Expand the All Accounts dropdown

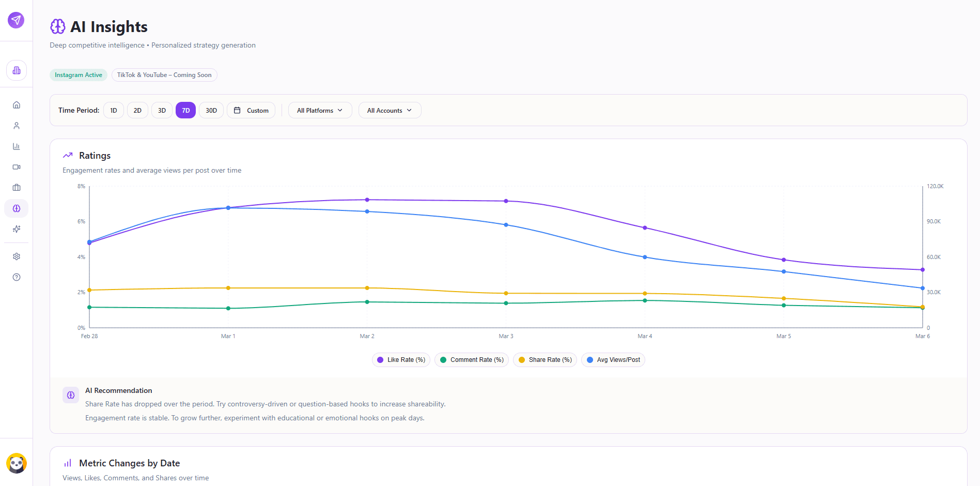click(x=390, y=110)
